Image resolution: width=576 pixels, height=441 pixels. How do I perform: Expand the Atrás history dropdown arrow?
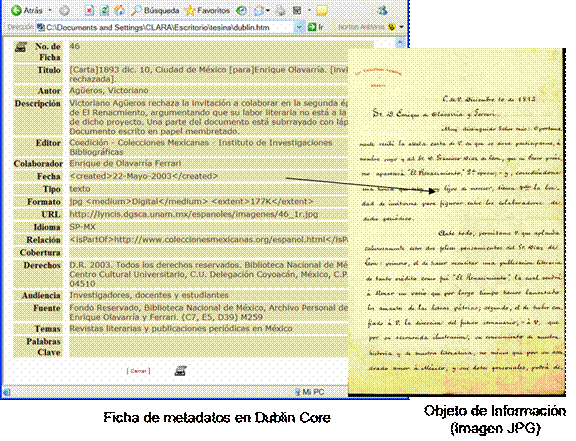[50, 11]
